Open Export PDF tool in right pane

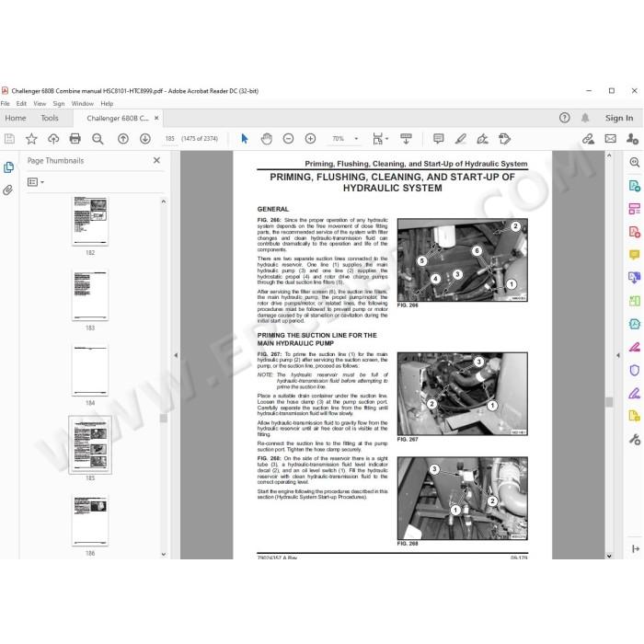pyautogui.click(x=635, y=186)
